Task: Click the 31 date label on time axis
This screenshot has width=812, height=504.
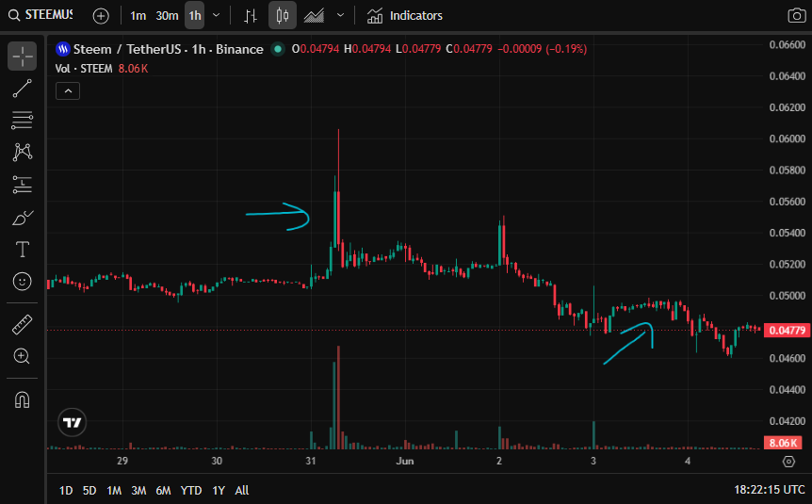Action: click(x=310, y=461)
